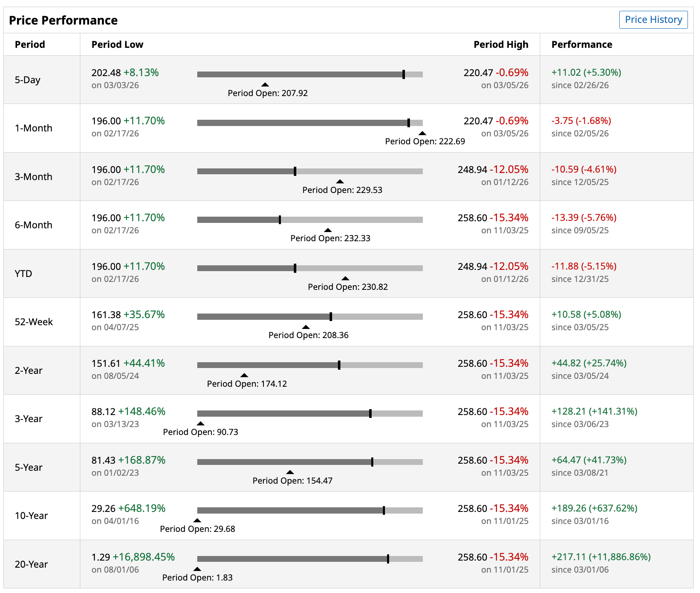Select the 52-Week period row label
This screenshot has height=593, width=700.
coord(34,322)
